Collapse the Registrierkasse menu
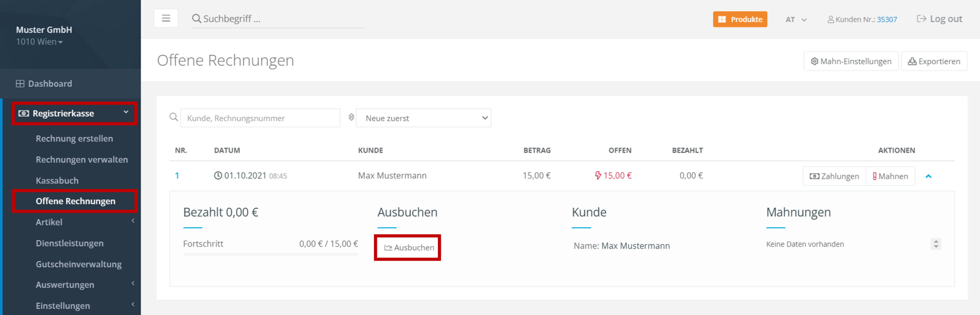This screenshot has width=980, height=315. pyautogui.click(x=74, y=113)
